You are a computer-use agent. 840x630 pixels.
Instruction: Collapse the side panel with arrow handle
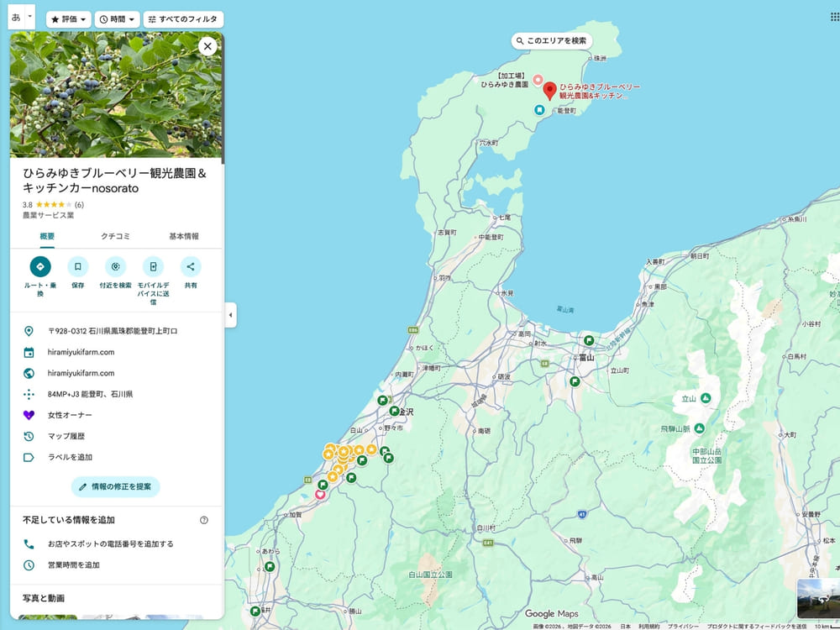pos(230,315)
